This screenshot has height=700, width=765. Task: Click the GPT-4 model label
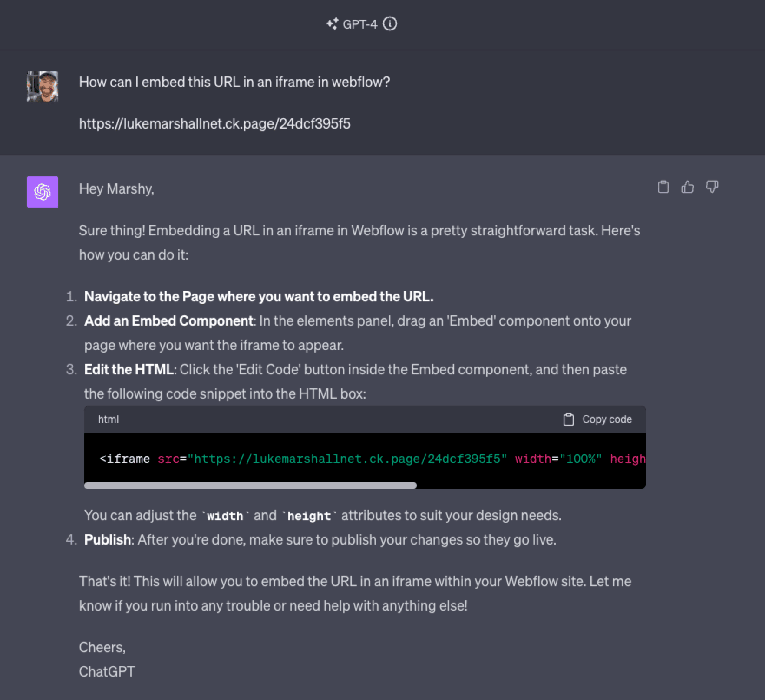click(360, 24)
